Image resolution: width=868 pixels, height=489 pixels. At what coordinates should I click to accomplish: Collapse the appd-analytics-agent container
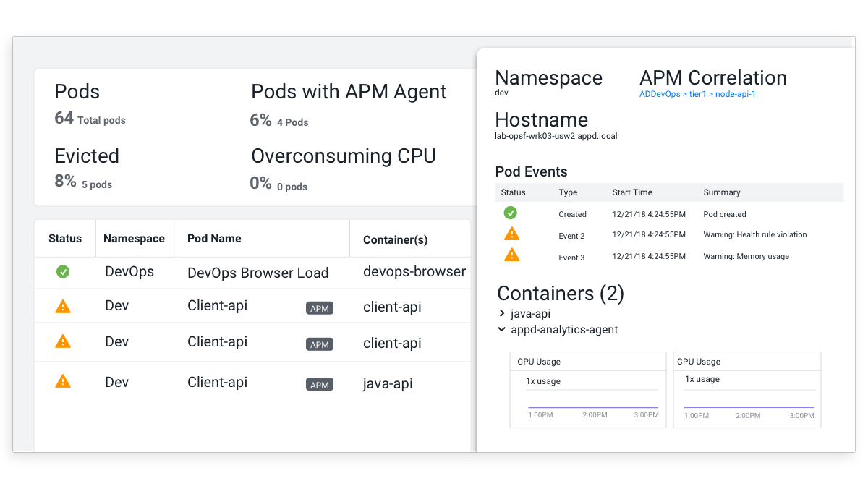(502, 329)
